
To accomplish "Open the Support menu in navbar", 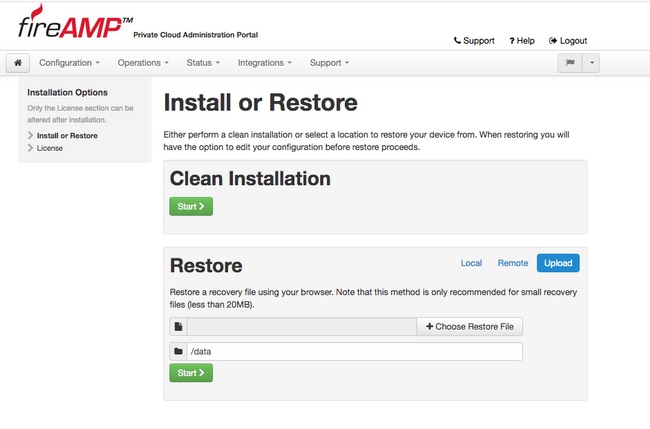I will (330, 63).
